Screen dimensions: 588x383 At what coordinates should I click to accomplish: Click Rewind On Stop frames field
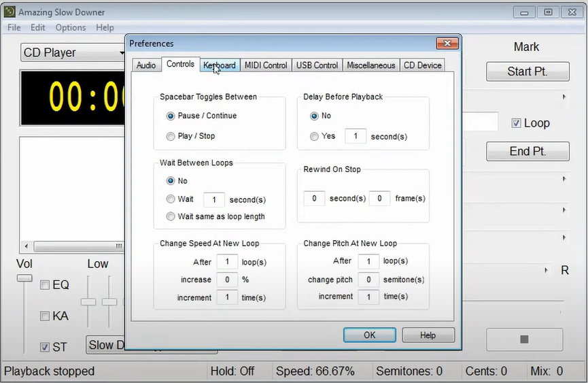click(379, 198)
